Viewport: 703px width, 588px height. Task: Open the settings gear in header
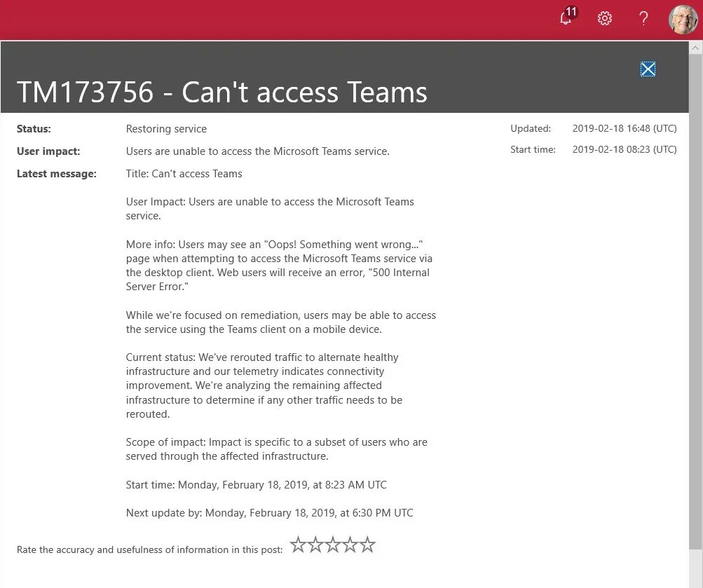(x=604, y=18)
